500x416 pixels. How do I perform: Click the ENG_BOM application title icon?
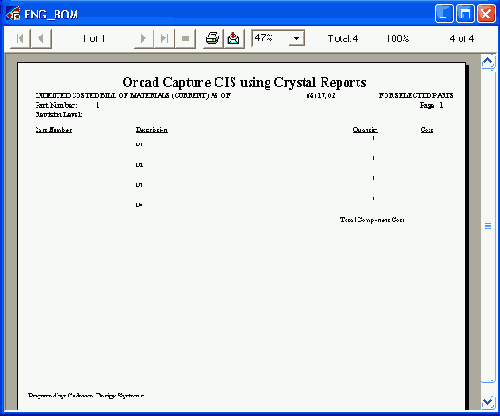pyautogui.click(x=13, y=13)
